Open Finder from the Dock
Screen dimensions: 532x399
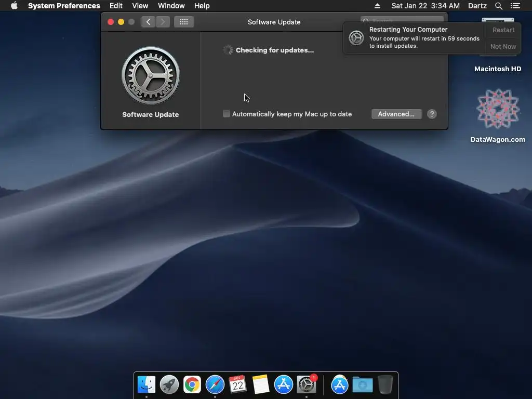[x=147, y=384]
